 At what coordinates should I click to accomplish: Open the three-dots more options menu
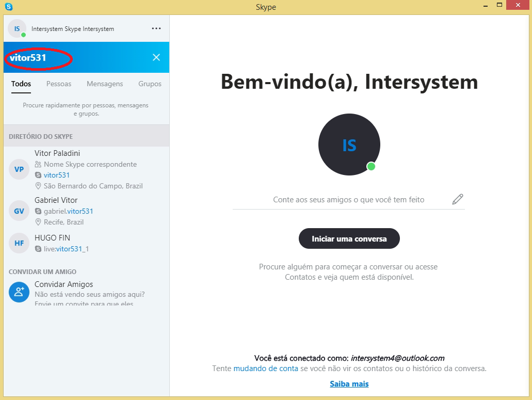coord(156,28)
